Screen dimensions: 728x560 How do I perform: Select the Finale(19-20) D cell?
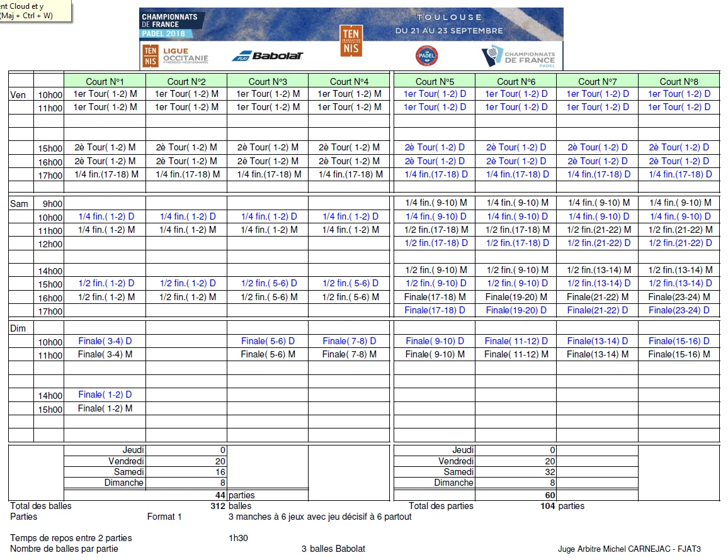pyautogui.click(x=516, y=310)
